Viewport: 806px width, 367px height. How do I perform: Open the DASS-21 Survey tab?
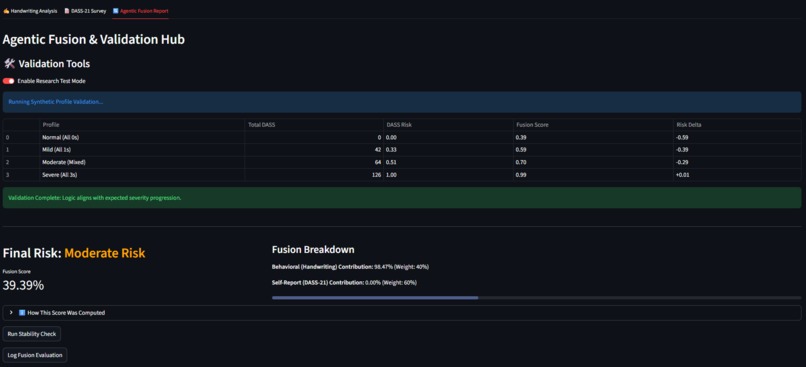point(85,11)
